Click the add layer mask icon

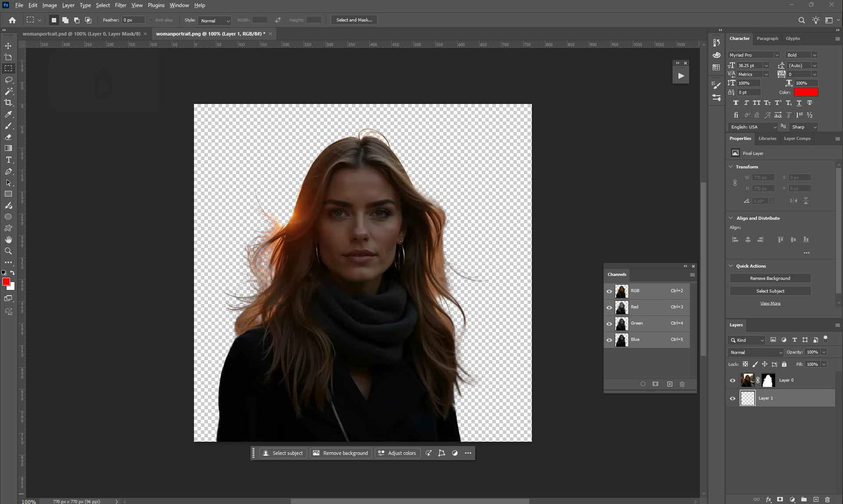pyautogui.click(x=780, y=499)
